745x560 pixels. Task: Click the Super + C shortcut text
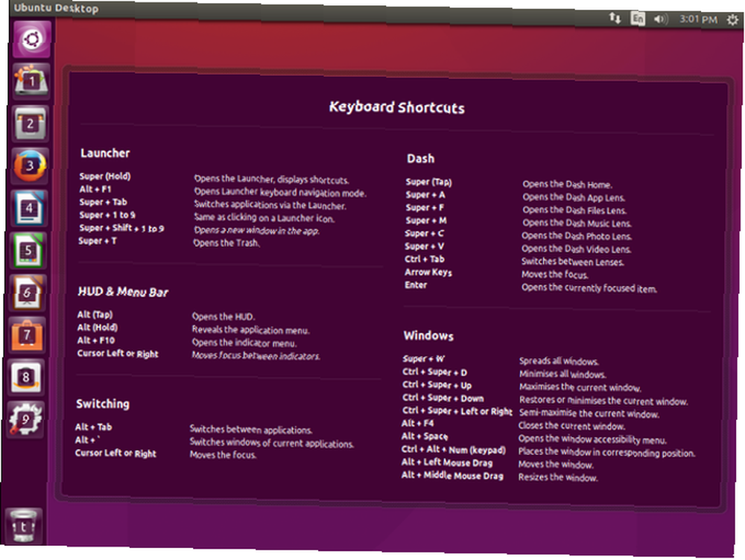click(425, 233)
